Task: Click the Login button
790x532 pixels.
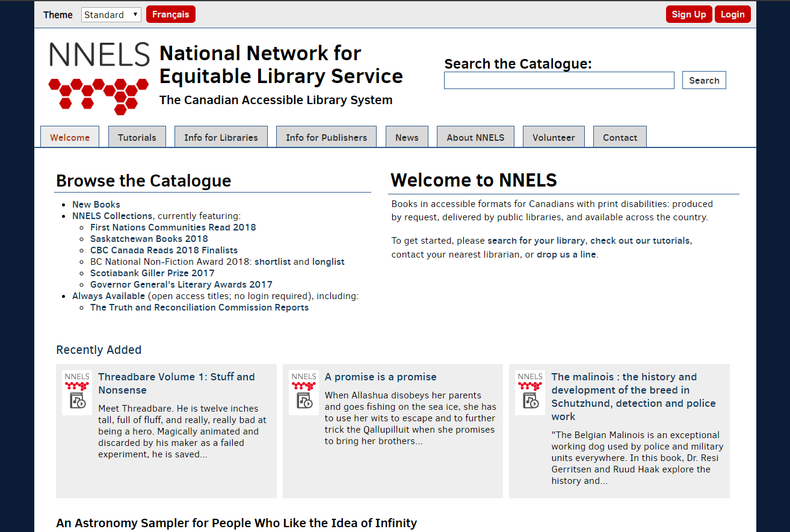Action: tap(733, 14)
